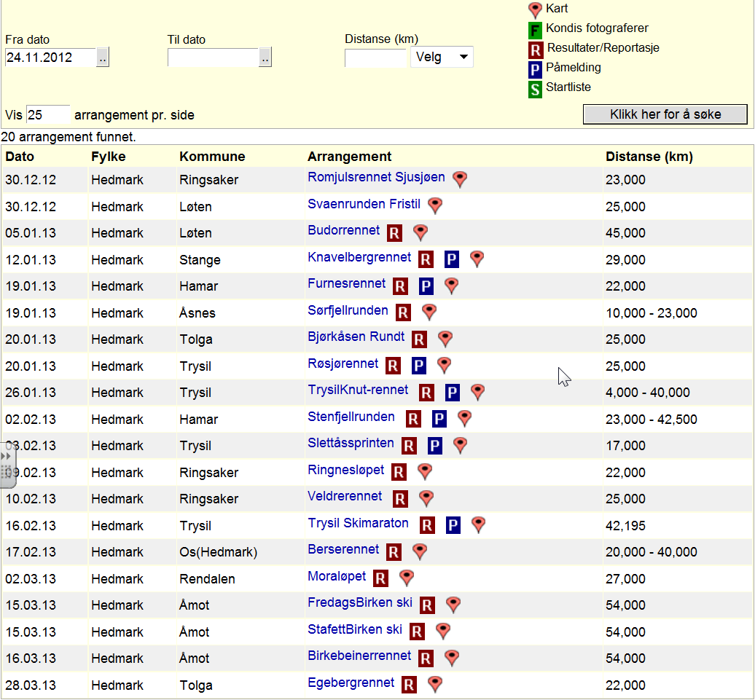Show Knavelbergrennet map pin

477,259
